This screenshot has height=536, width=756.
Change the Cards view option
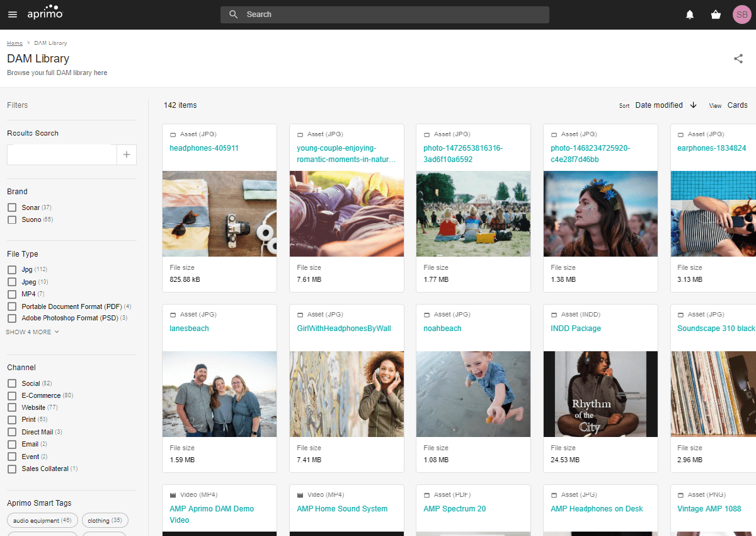pyautogui.click(x=738, y=105)
